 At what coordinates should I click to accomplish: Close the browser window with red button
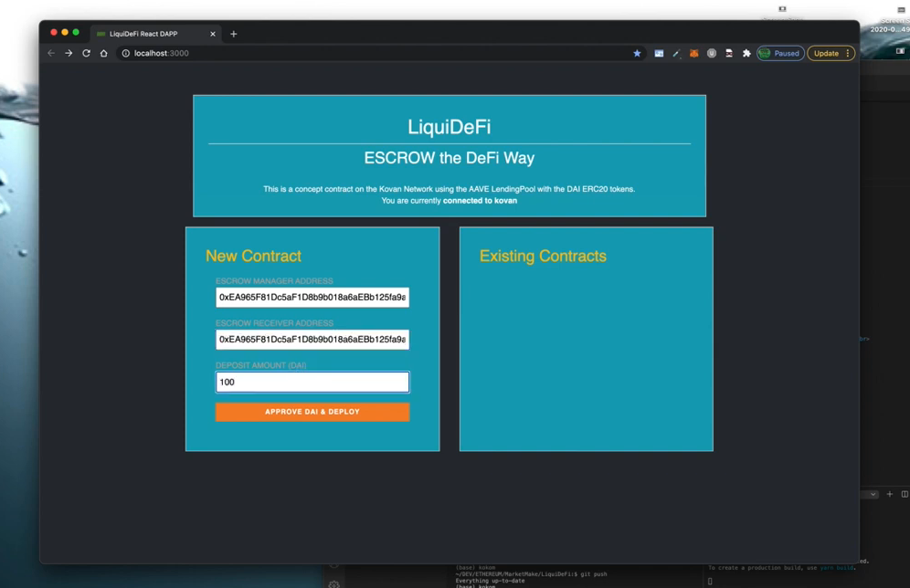[x=54, y=33]
